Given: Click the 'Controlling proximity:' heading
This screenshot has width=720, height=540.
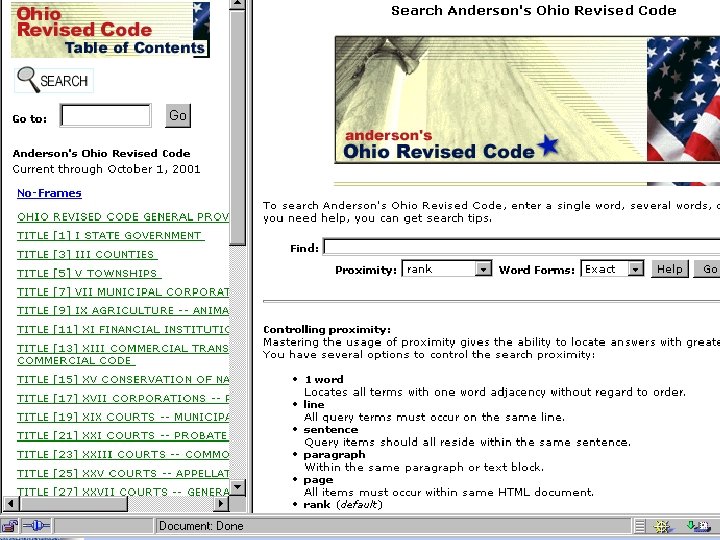Looking at the screenshot, I should [x=327, y=330].
